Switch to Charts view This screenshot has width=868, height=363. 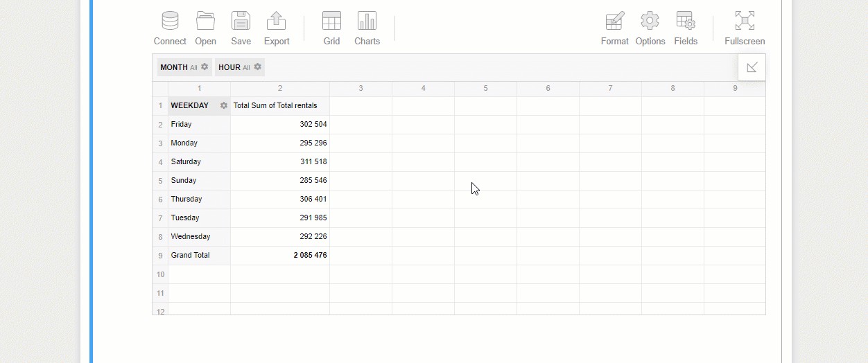point(367,21)
